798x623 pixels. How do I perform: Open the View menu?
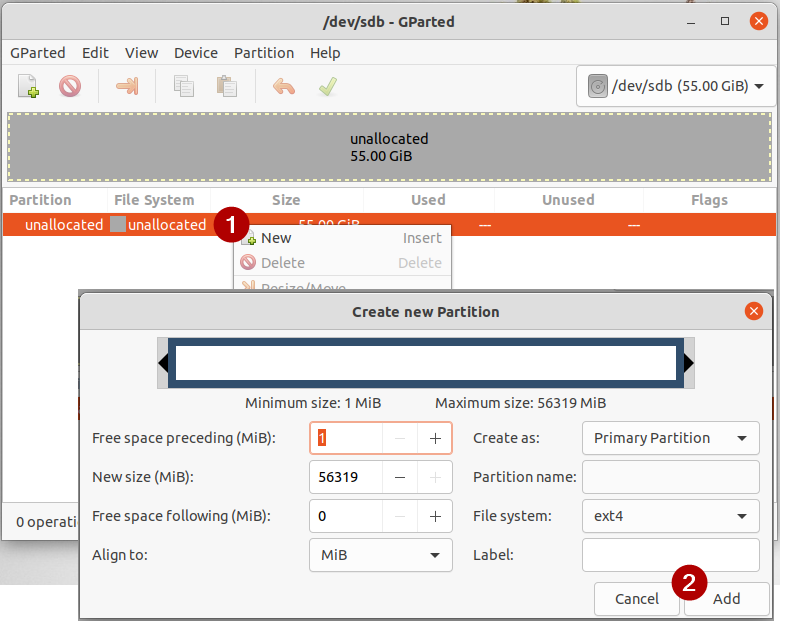pyautogui.click(x=141, y=53)
